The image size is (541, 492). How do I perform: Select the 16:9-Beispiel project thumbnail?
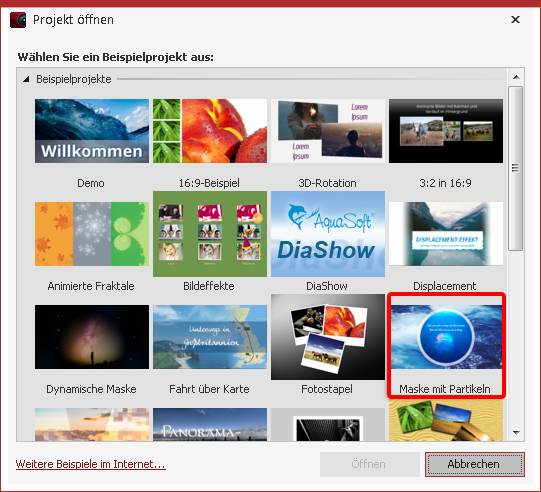tap(210, 131)
